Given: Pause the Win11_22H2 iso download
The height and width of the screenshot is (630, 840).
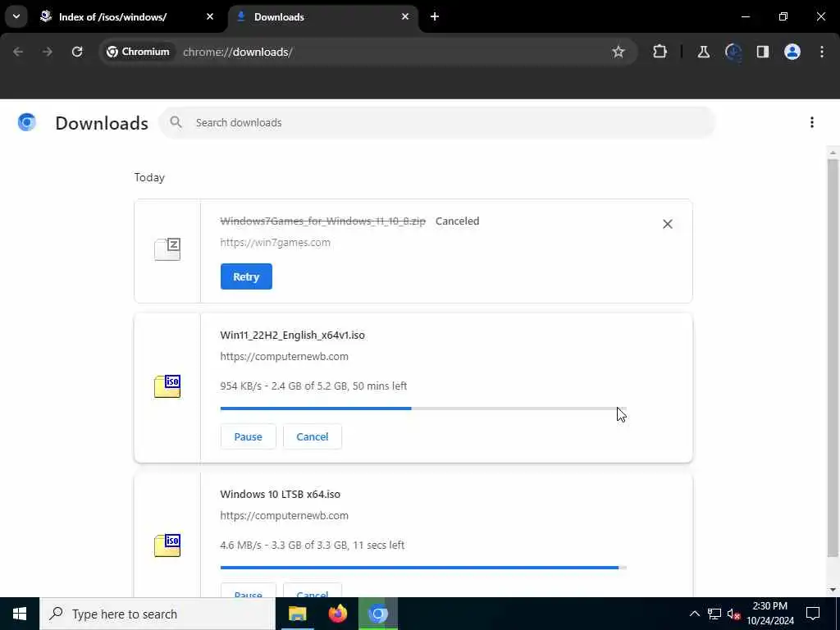Looking at the screenshot, I should (x=248, y=436).
